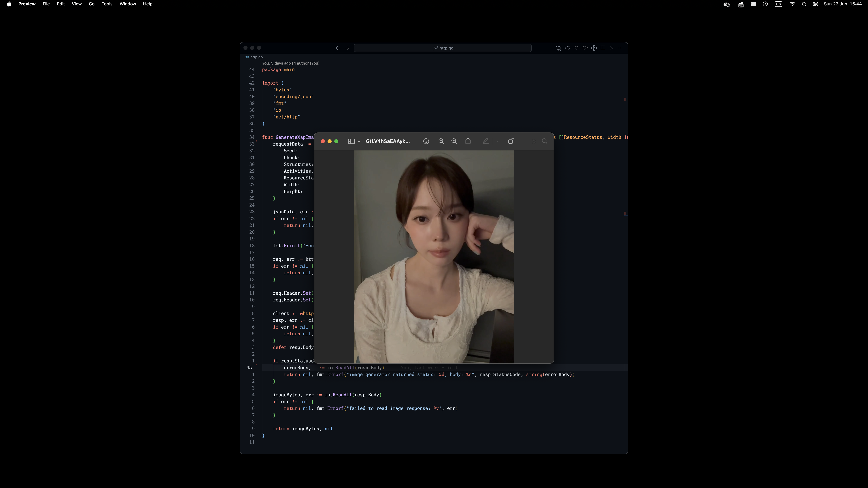Click the compare changes git icon
Screen dimensions: 868x488
click(x=559, y=48)
